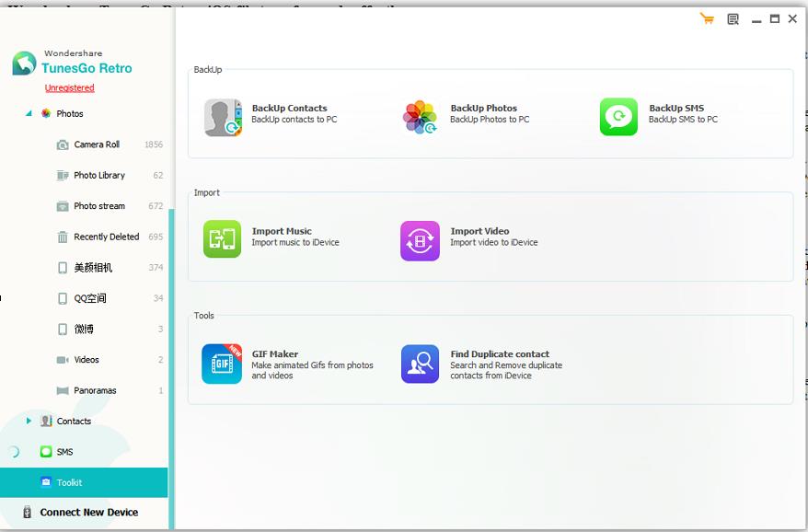Image resolution: width=808 pixels, height=532 pixels.
Task: Select Camera Roll album
Action: (97, 145)
